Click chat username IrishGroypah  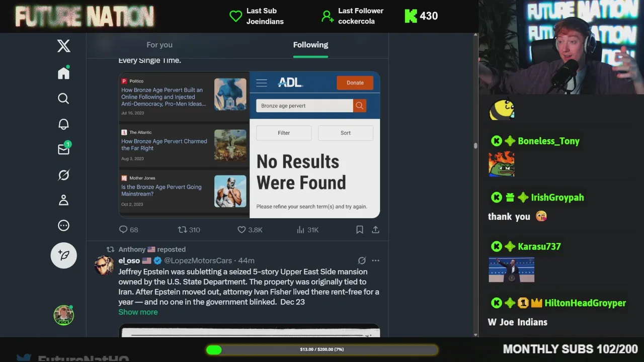(x=557, y=198)
